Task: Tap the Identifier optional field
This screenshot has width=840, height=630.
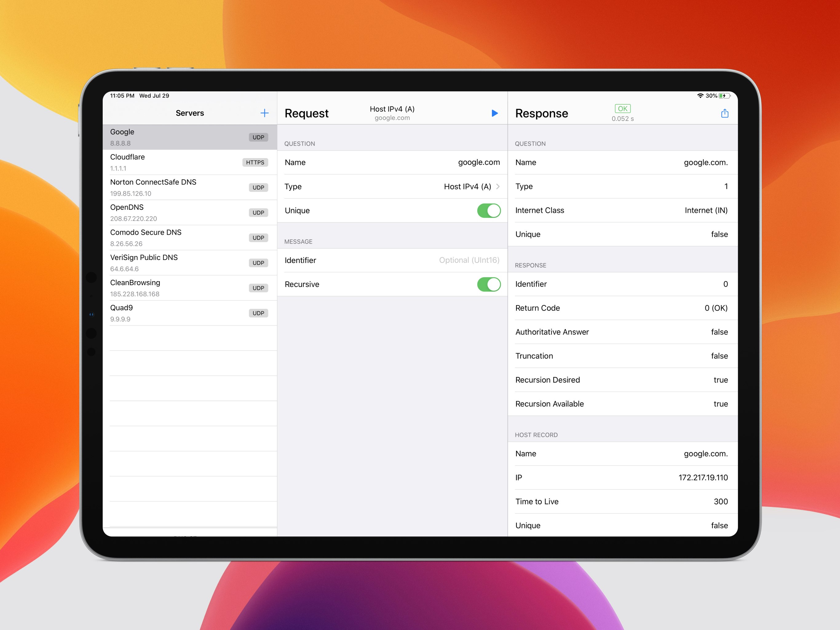Action: (x=470, y=260)
